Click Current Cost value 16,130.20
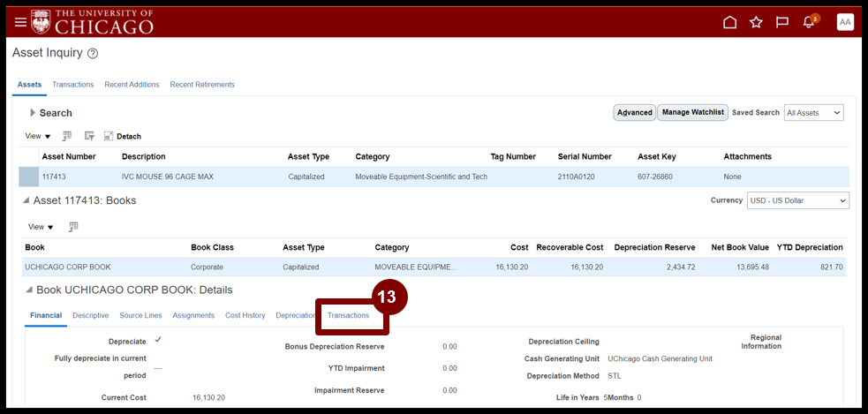Viewport: 868px width, 414px height. [x=208, y=398]
